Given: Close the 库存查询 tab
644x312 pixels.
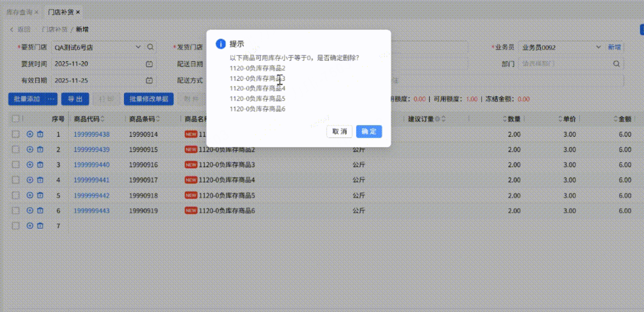Looking at the screenshot, I should coord(36,12).
